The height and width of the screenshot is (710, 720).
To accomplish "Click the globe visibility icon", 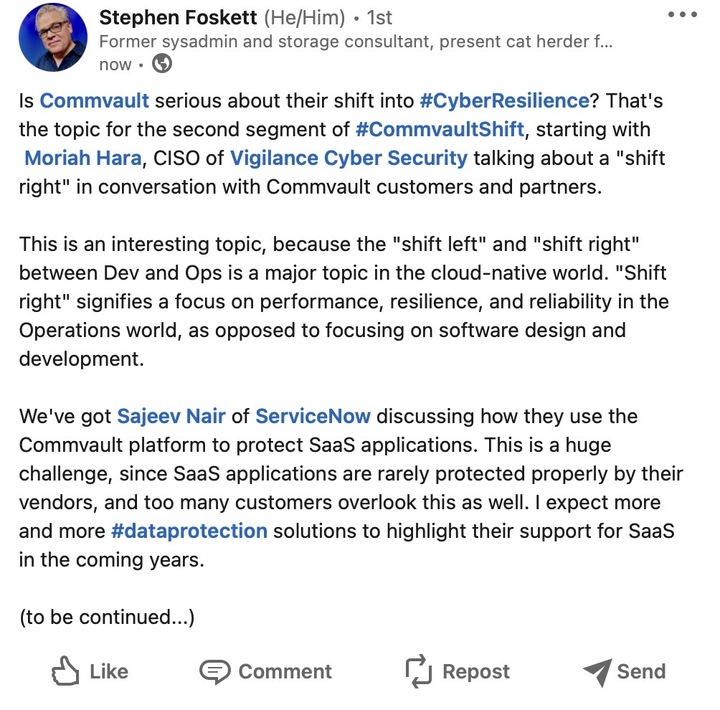I will [161, 64].
